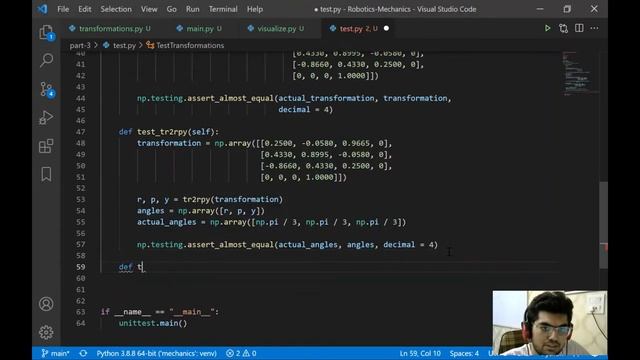
Task: Open the Selection menu
Action: (x=116, y=9)
